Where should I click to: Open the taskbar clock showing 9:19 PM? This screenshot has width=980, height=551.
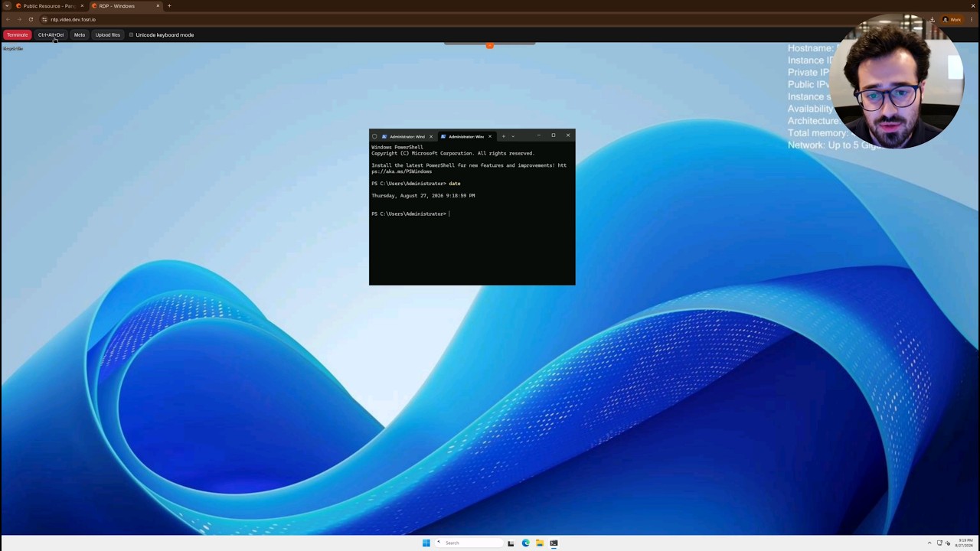click(x=965, y=543)
